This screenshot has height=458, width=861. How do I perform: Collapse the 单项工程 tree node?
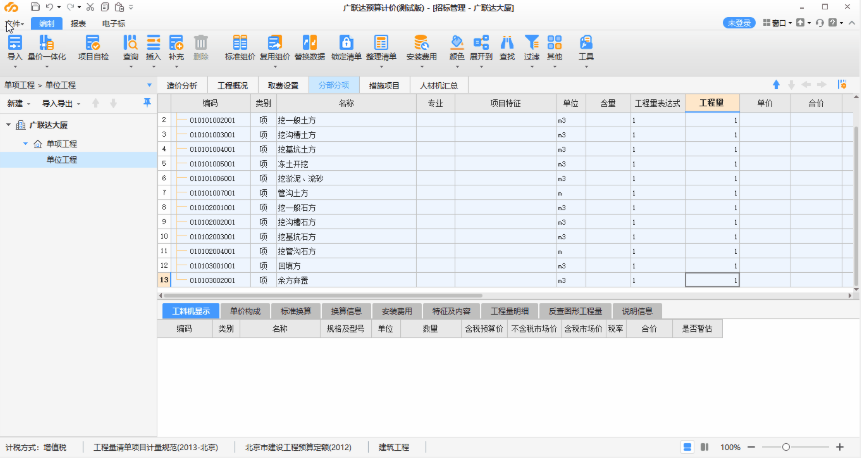tap(25, 144)
